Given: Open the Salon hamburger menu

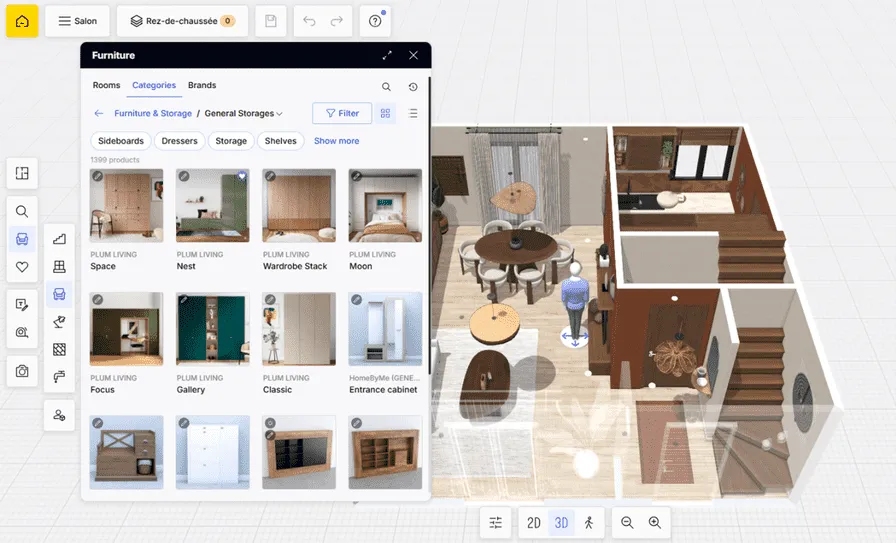Looking at the screenshot, I should click(x=77, y=21).
